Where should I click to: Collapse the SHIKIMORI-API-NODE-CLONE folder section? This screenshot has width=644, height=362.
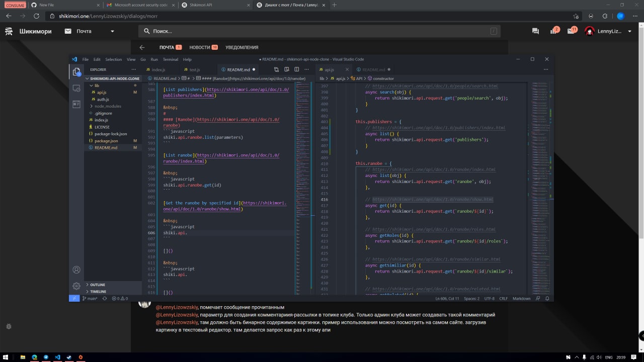point(113,78)
